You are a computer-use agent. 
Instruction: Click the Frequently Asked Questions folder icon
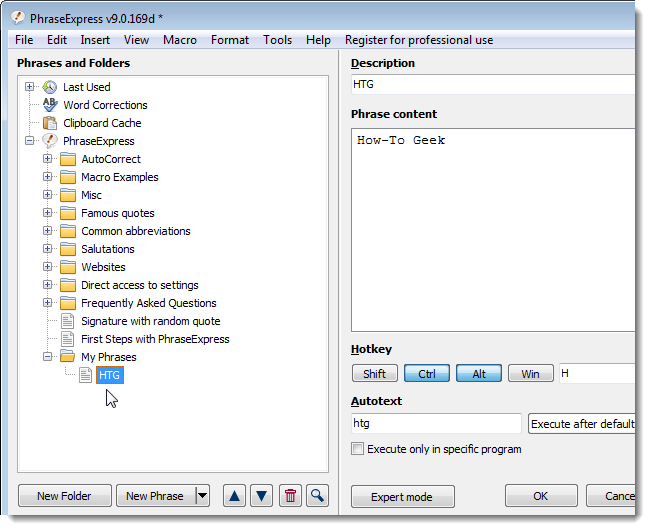[x=68, y=303]
